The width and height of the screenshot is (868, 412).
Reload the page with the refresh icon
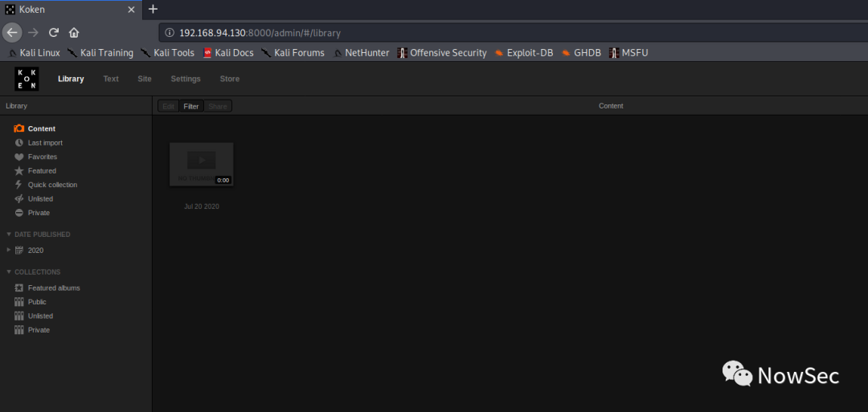(54, 33)
